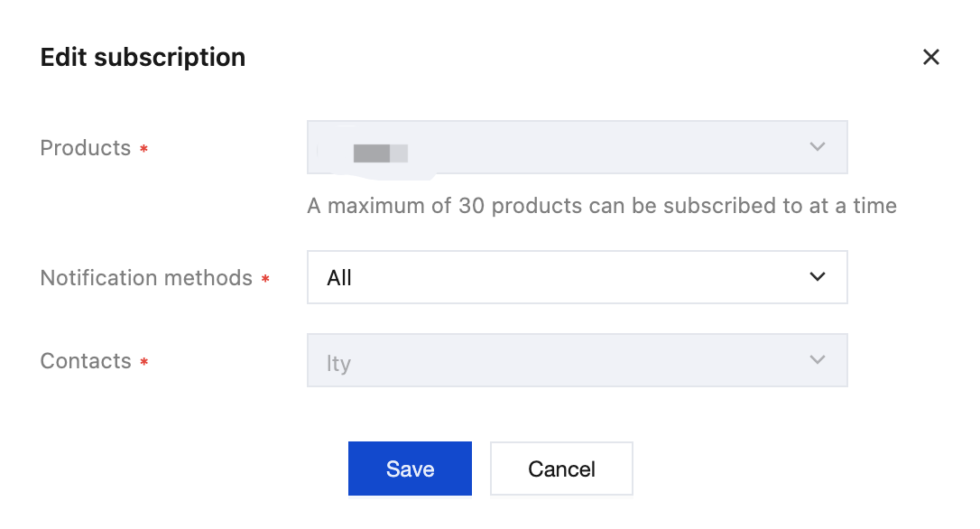Click the 'lty' contact value text
This screenshot has height=529, width=980.
click(338, 364)
